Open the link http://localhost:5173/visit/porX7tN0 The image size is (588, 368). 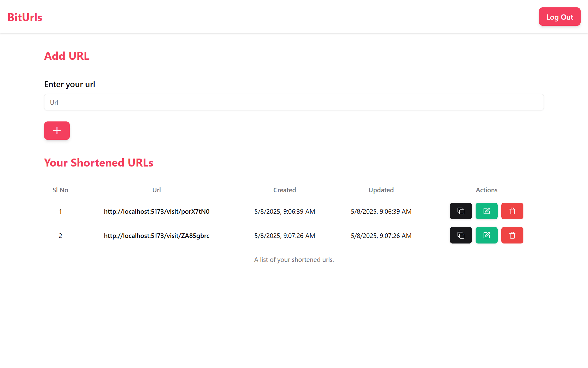click(x=156, y=211)
